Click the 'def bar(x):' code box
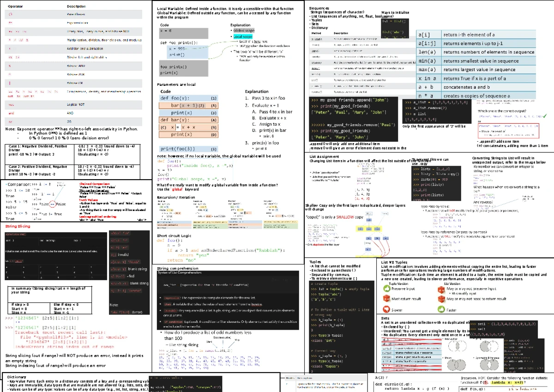The image size is (554, 392). [x=189, y=120]
